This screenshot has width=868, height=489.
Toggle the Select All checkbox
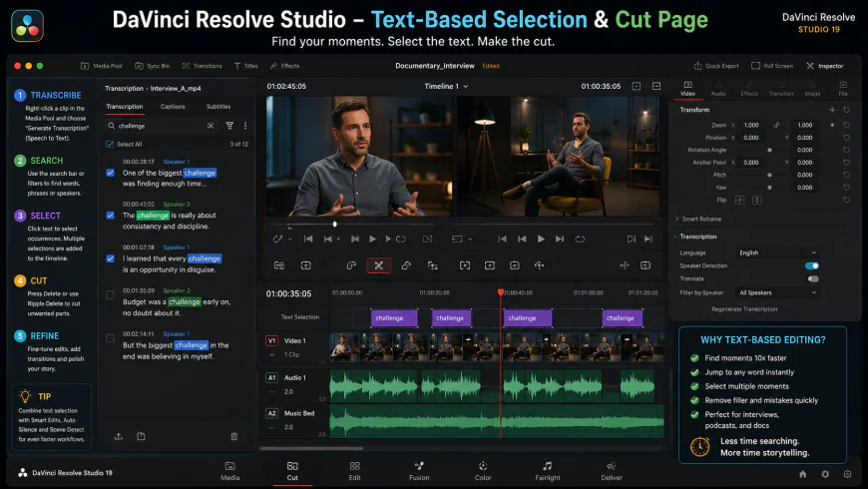[x=110, y=144]
